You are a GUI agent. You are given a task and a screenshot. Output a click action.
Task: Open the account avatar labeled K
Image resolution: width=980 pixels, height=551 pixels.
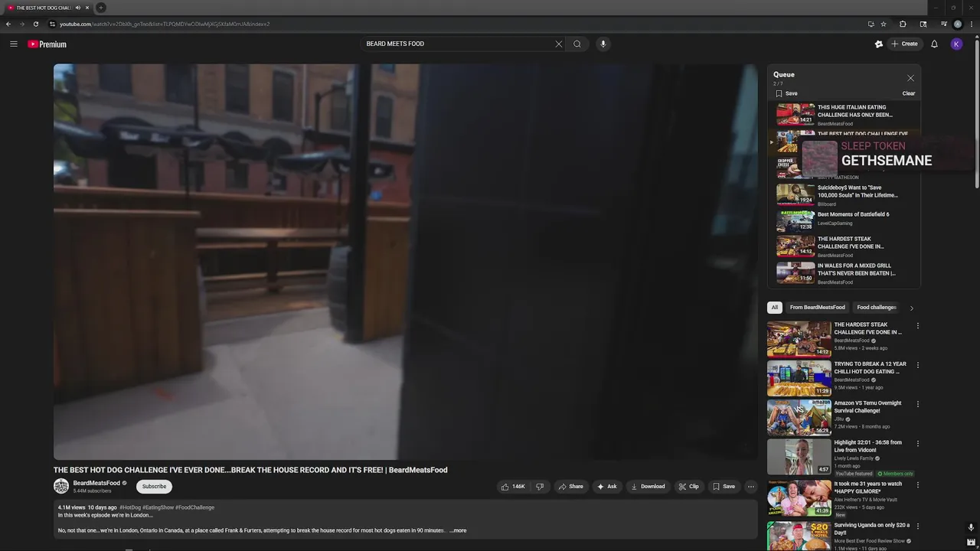point(956,44)
